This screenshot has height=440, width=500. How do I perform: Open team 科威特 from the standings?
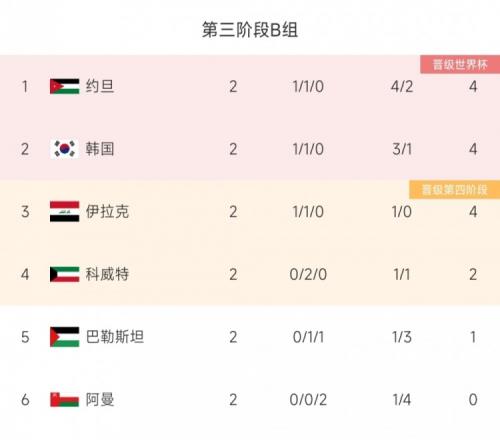(x=107, y=274)
